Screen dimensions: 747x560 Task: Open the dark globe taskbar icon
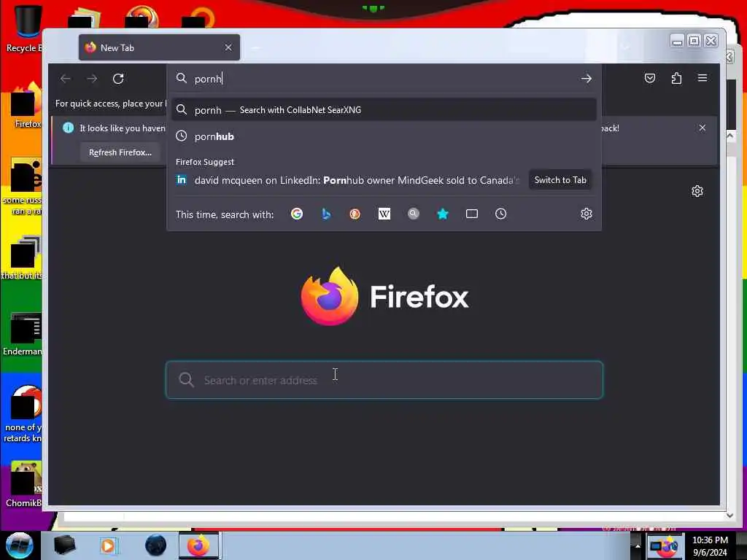coord(156,545)
